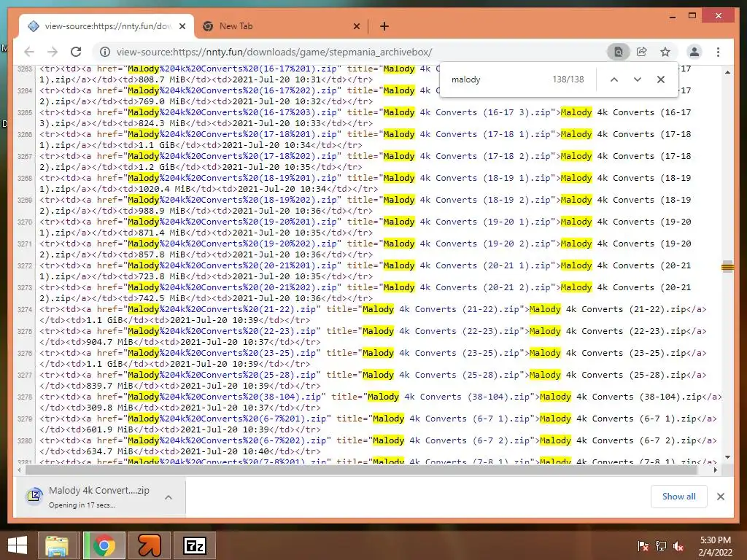Viewport: 747px width, 560px height.
Task: Bookmark this page with the star
Action: [665, 52]
